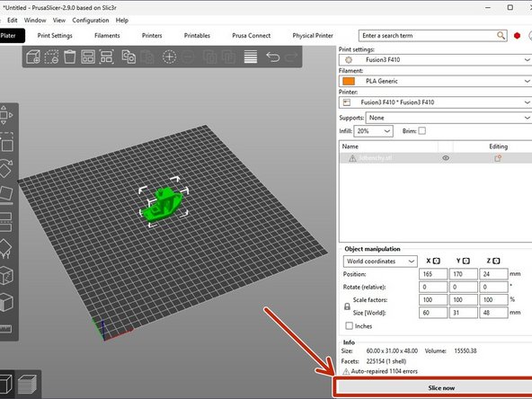Screen dimensions: 532x399
Task: Click the Split to parts icon
Action: tap(228, 57)
